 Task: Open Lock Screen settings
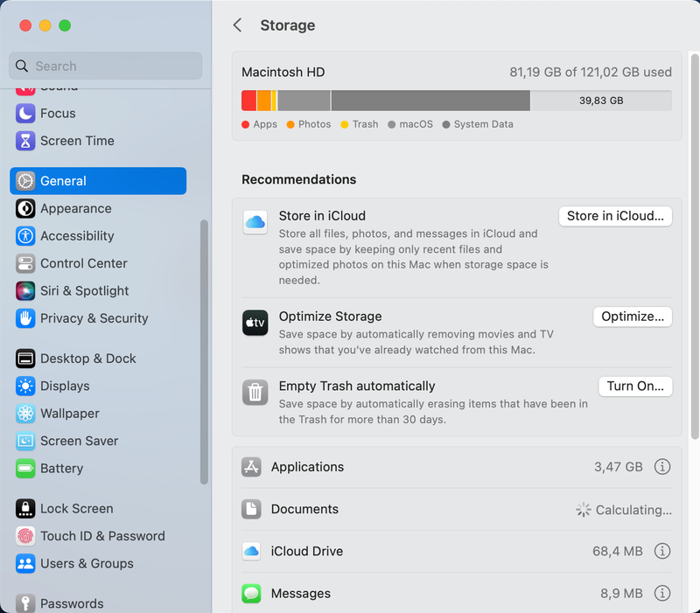(x=98, y=509)
